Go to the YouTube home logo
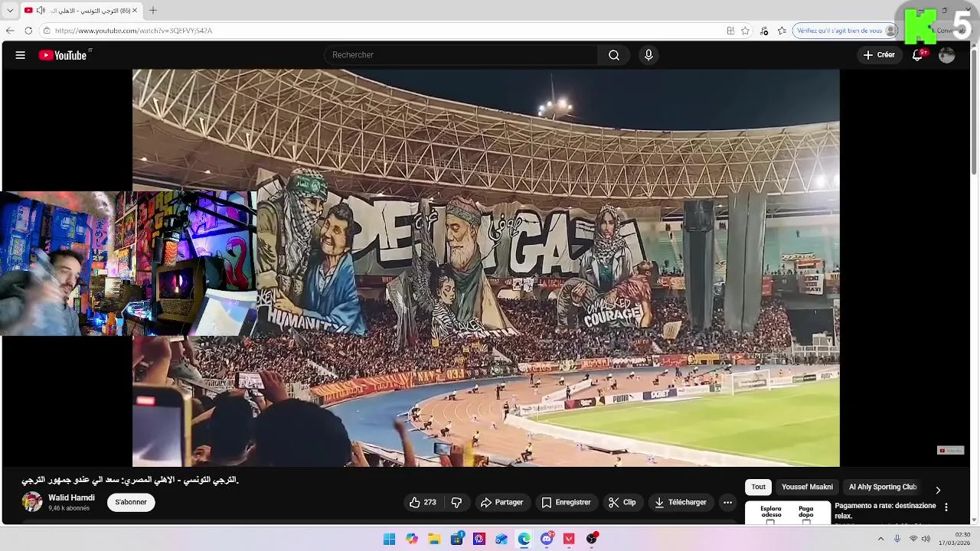 click(63, 55)
